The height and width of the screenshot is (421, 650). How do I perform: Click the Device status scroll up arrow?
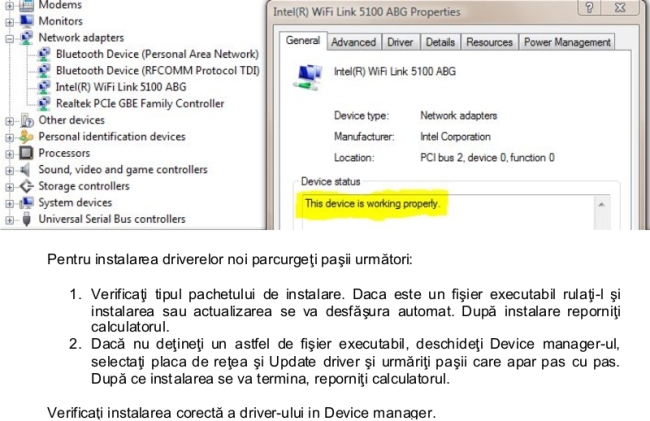pyautogui.click(x=601, y=204)
